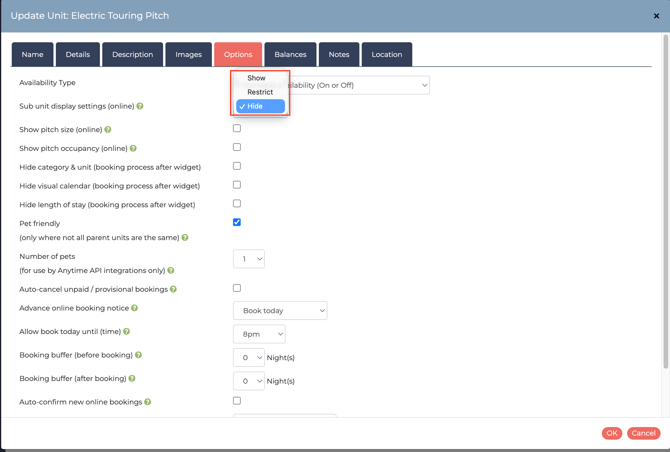Enable Show pitch size checkbox

[237, 128]
